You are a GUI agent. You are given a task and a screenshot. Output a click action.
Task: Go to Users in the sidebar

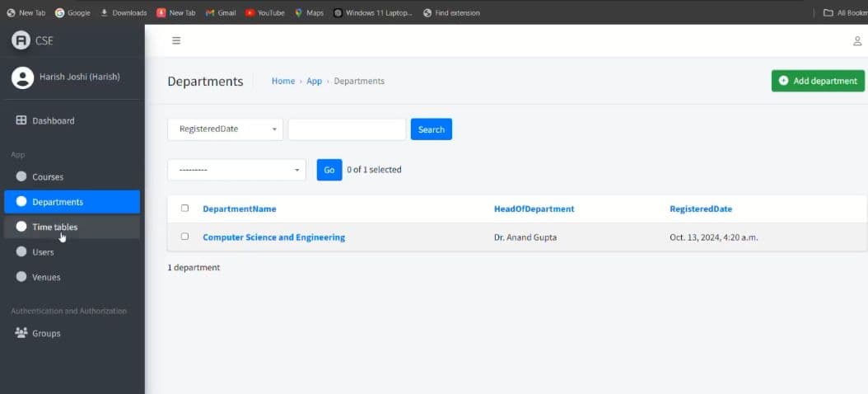(43, 252)
